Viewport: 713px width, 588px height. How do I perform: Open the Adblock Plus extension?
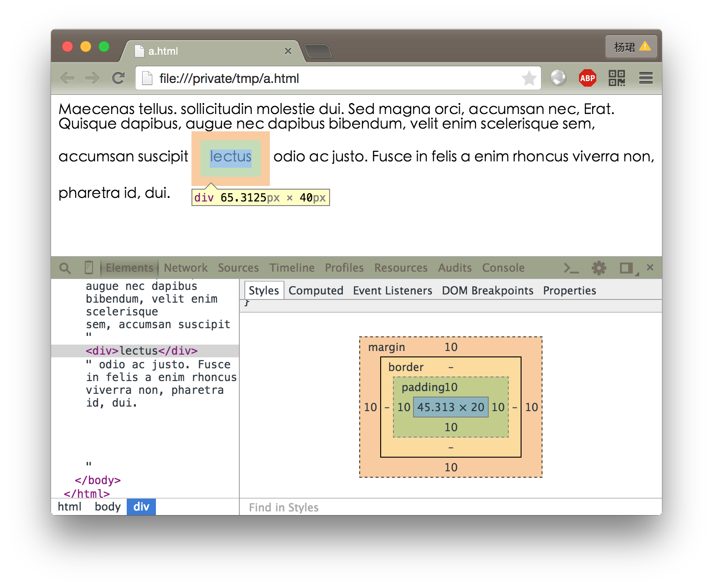click(x=587, y=78)
